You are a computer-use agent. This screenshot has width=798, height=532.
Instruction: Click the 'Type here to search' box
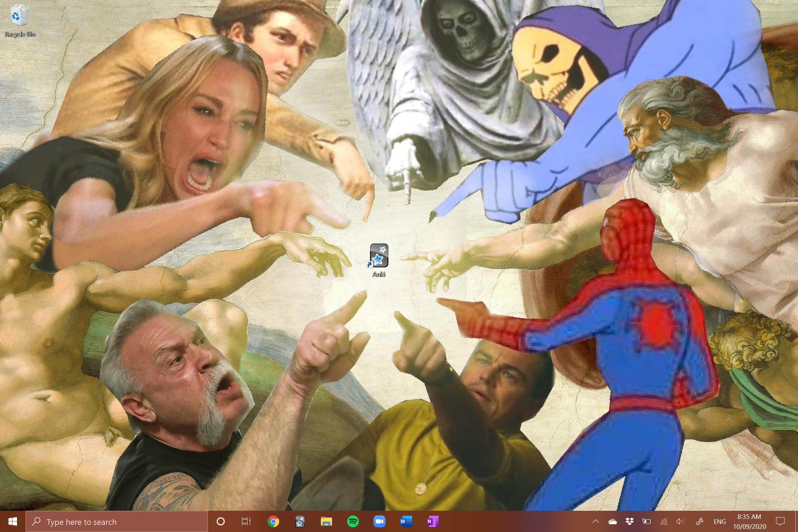(x=117, y=521)
